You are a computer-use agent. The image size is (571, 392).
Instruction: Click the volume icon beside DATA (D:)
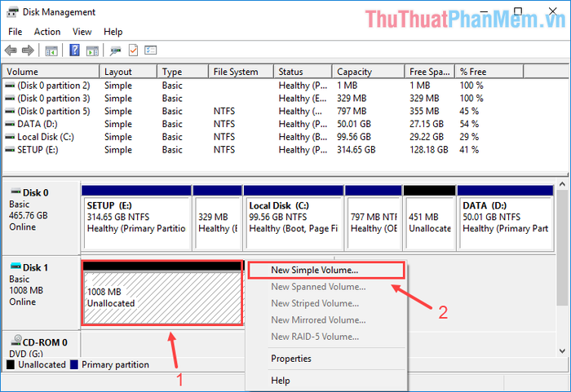10,124
